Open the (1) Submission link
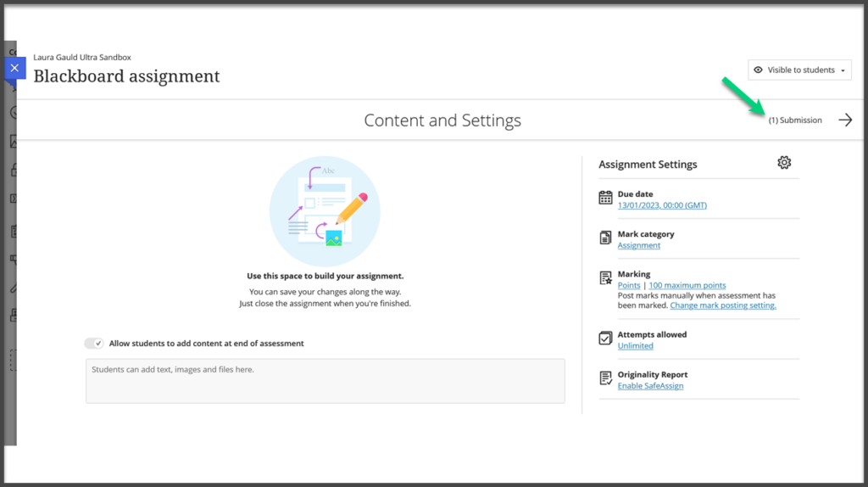868x487 pixels. pos(795,120)
